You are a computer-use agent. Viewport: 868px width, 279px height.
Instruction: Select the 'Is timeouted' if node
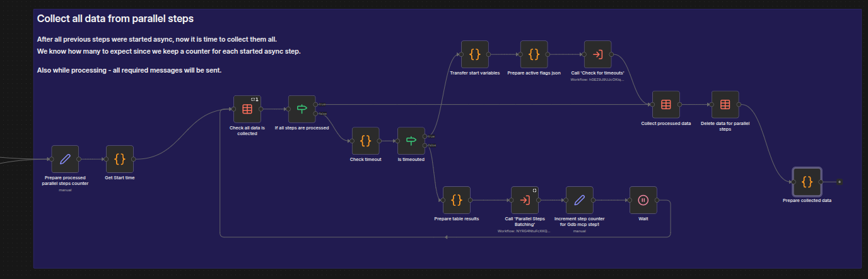click(x=411, y=141)
